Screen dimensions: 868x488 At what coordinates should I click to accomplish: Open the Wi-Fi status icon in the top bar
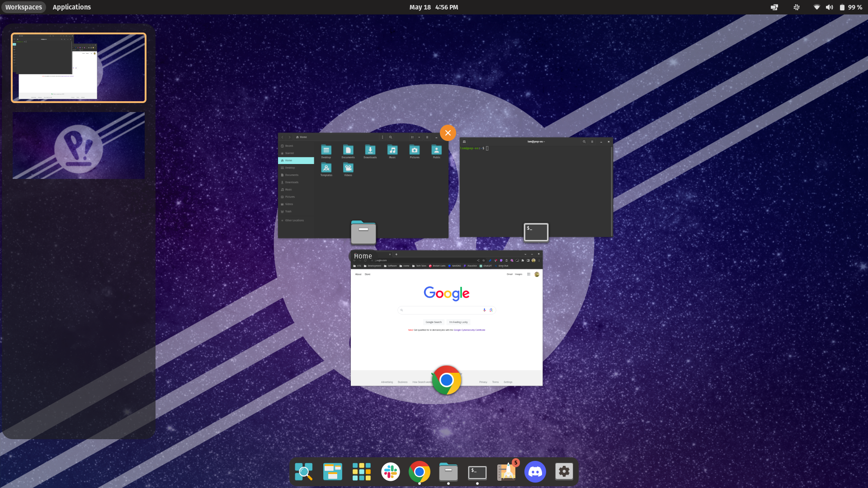point(816,7)
